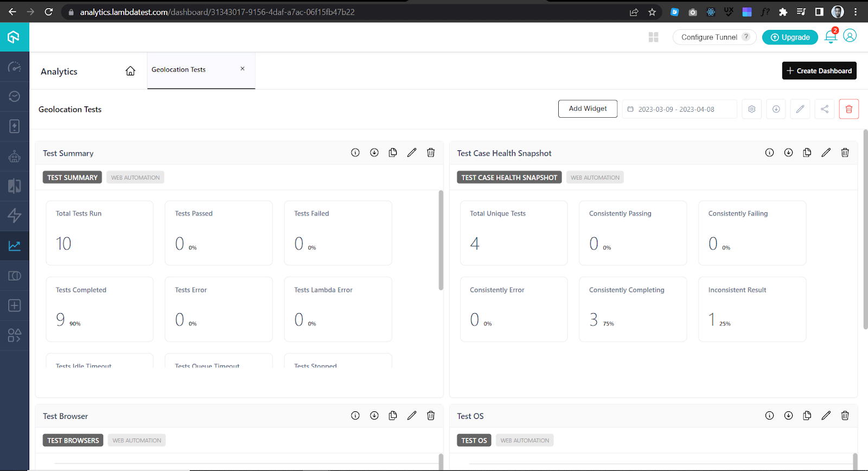View info for Test Browser widget
The width and height of the screenshot is (868, 471).
point(355,416)
